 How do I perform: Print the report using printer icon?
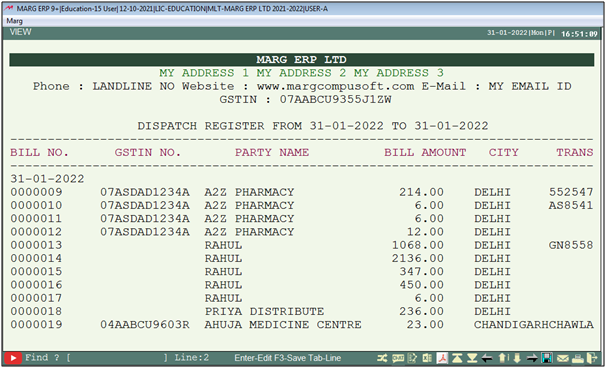pos(578,359)
